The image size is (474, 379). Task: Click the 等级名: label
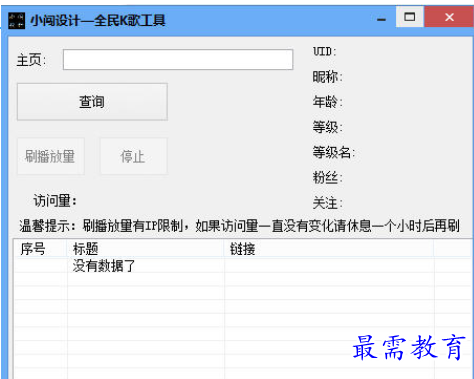[334, 152]
